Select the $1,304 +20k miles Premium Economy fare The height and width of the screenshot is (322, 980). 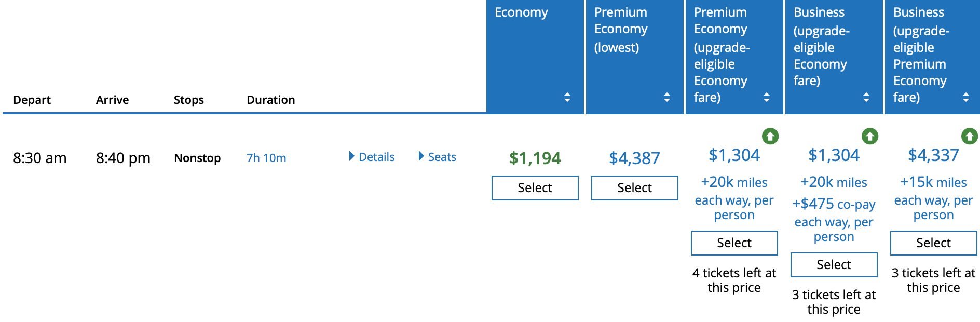point(734,243)
